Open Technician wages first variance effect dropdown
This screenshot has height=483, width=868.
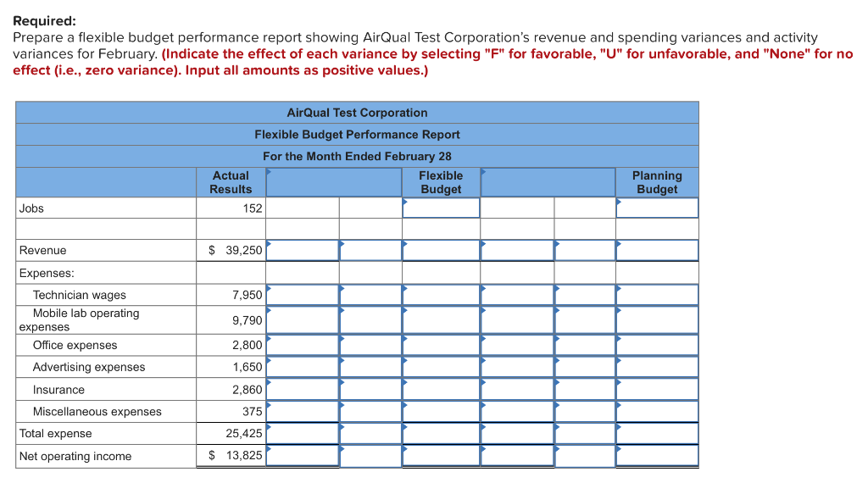(x=371, y=295)
